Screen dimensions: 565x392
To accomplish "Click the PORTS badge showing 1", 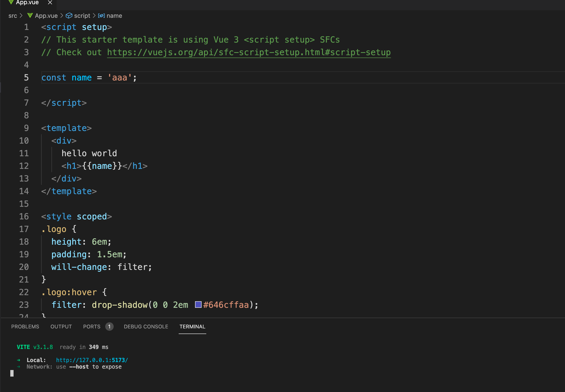I will tap(109, 327).
